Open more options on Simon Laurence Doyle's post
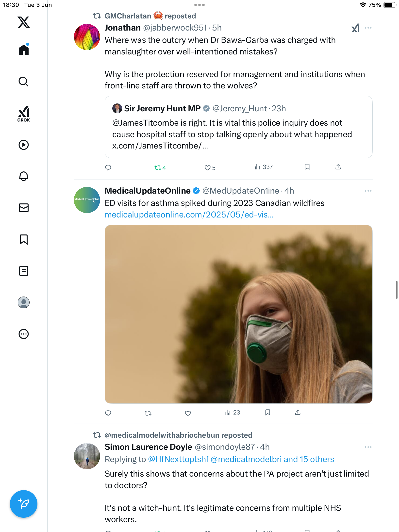Screen dimensions: 399x532 pos(368,447)
